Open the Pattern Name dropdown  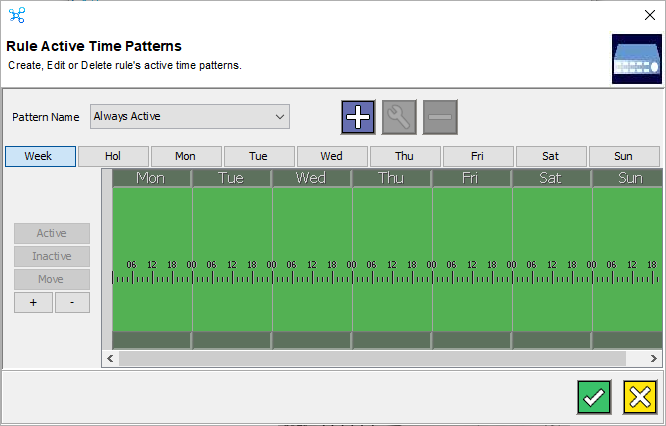(190, 116)
